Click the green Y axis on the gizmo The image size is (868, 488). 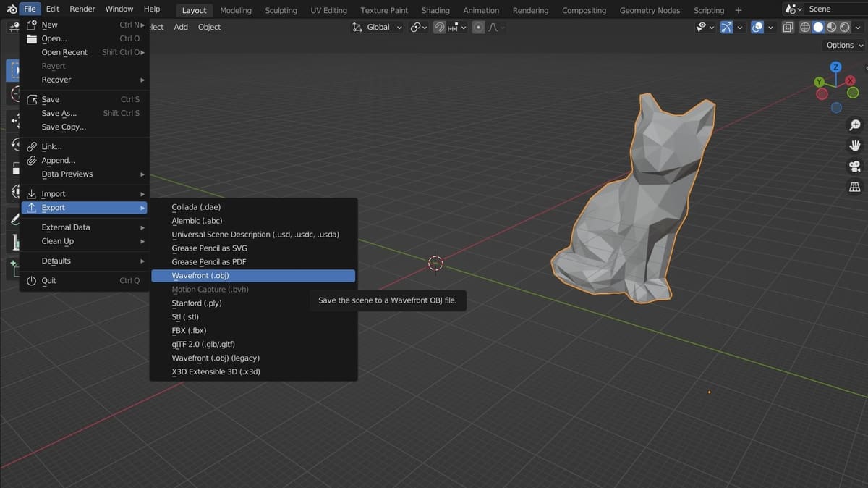[820, 82]
